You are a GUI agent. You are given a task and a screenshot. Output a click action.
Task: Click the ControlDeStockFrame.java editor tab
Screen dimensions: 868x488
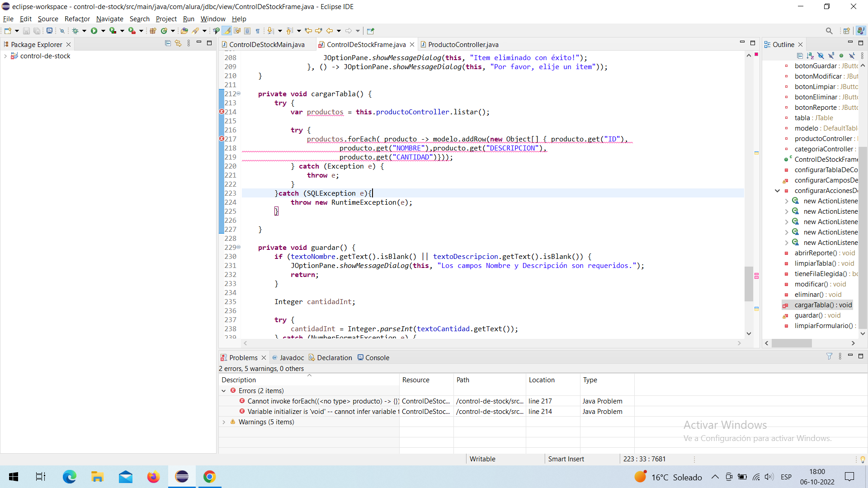coord(366,44)
